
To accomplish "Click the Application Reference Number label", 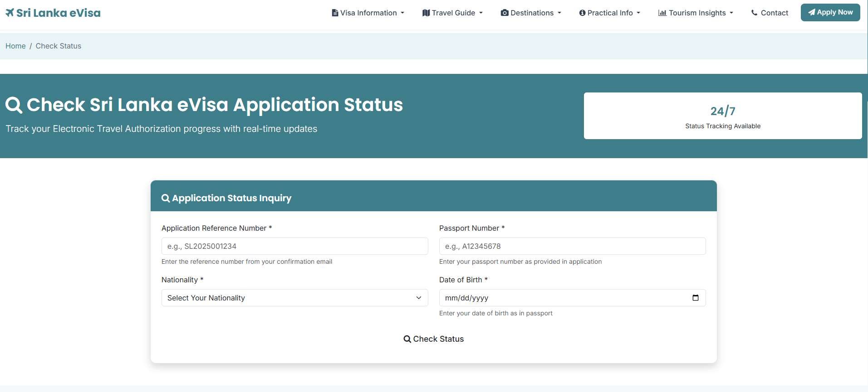I will click(217, 228).
